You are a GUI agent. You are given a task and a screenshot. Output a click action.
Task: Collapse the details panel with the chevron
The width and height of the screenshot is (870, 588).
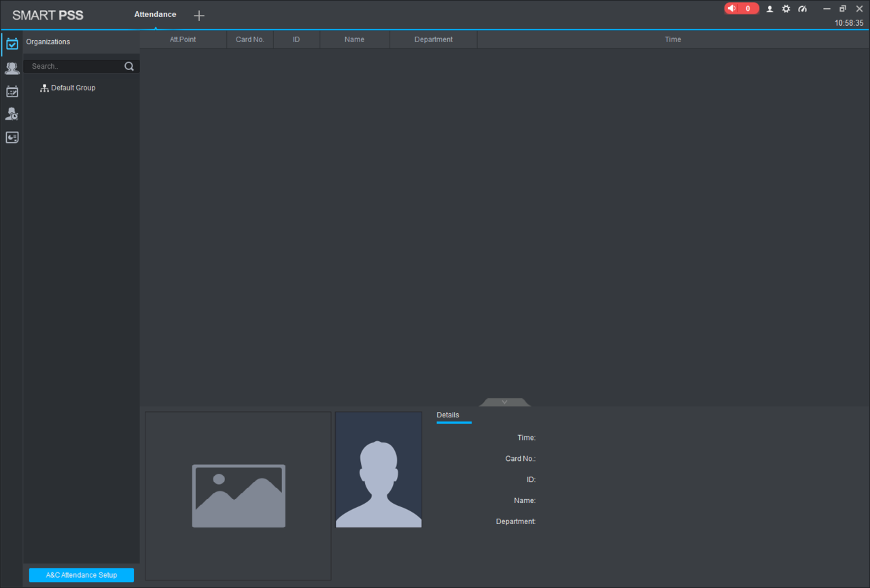(x=504, y=402)
